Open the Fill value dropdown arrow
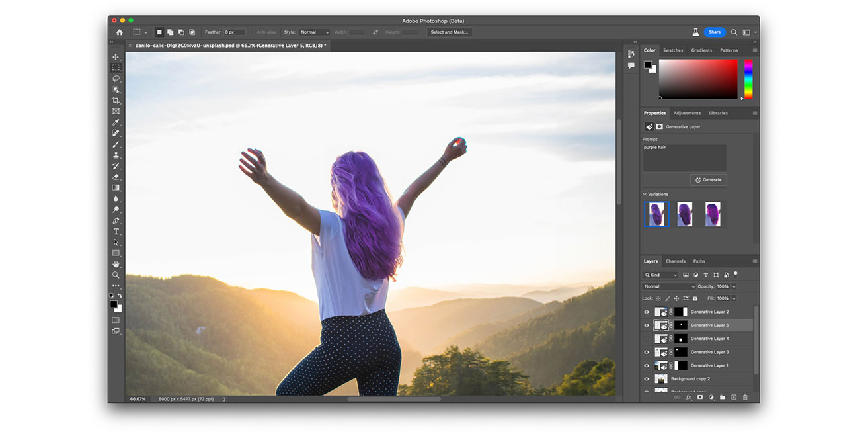Viewport: 868px width, 434px height. click(734, 298)
